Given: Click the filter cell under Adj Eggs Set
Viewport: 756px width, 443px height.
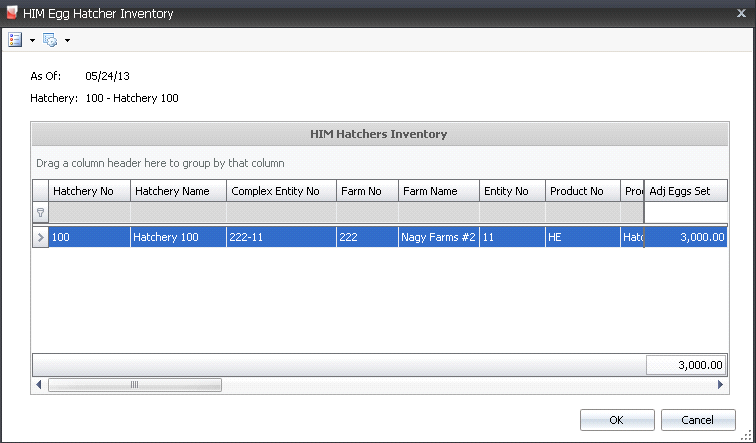Looking at the screenshot, I should (685, 212).
